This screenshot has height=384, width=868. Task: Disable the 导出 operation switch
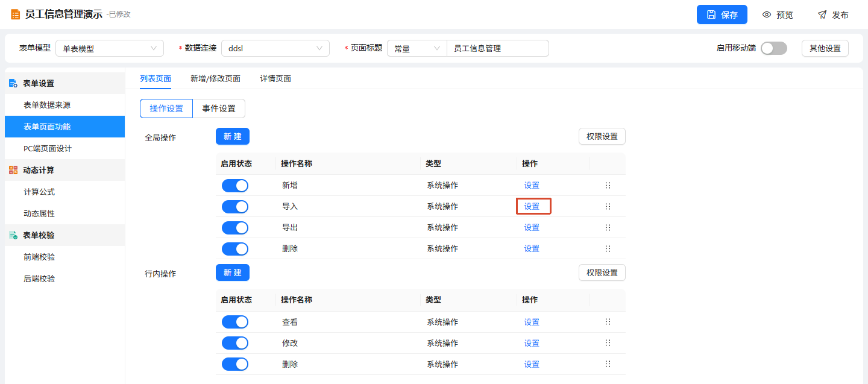pyautogui.click(x=235, y=227)
